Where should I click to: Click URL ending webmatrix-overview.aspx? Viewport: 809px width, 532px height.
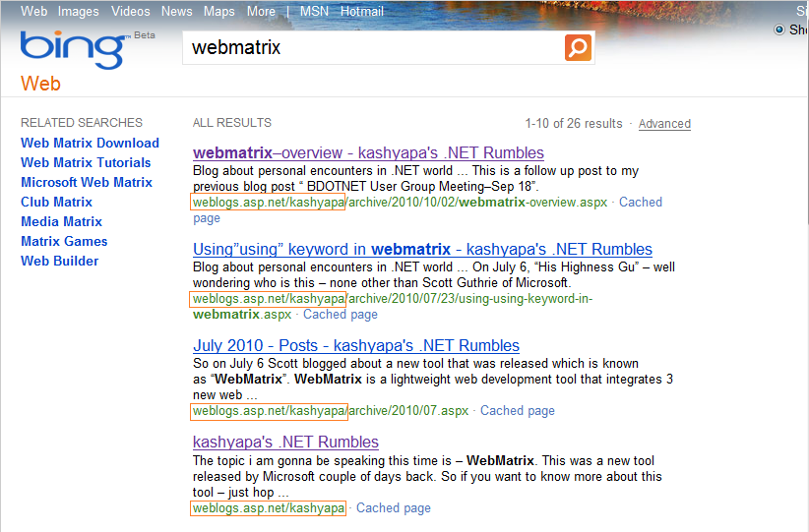400,202
